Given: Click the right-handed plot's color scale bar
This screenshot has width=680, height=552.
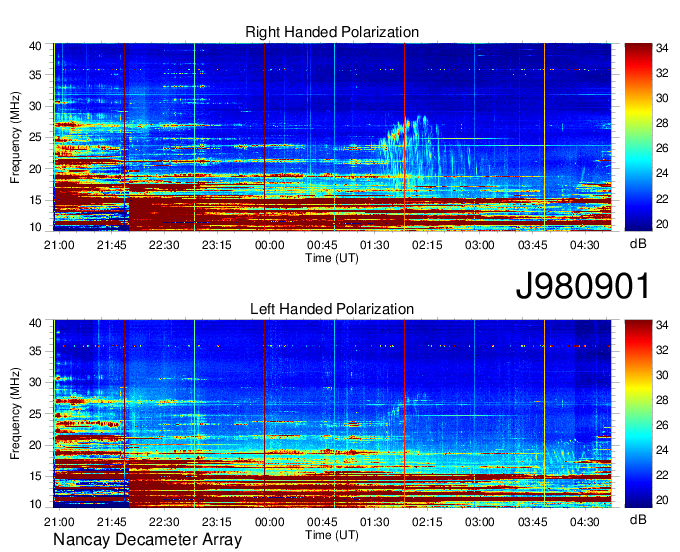Looking at the screenshot, I should click(638, 137).
